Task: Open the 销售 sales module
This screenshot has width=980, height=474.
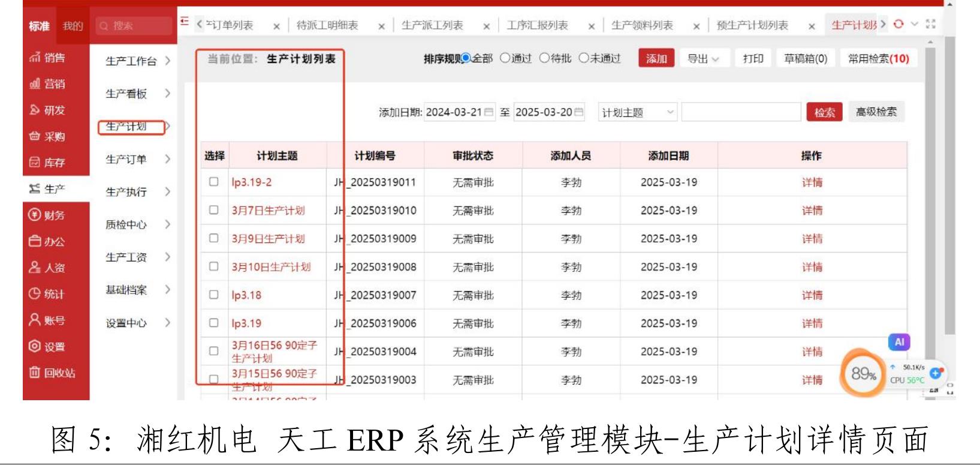Action: click(x=47, y=58)
